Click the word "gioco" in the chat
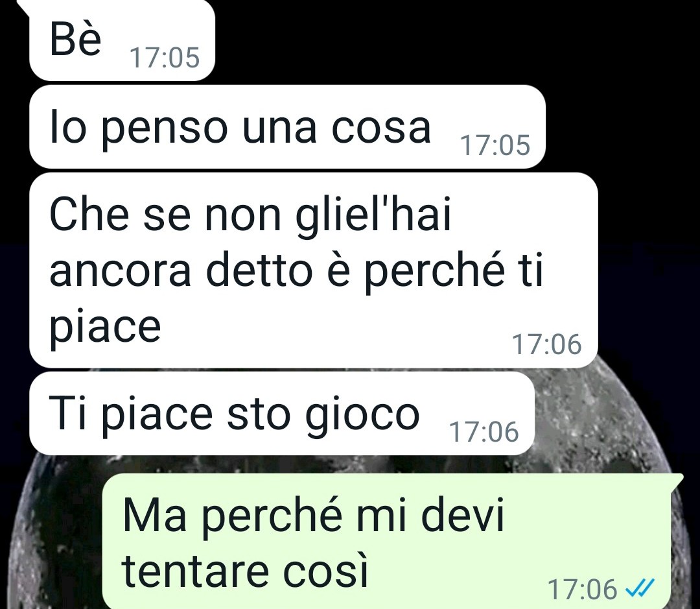Screen dimensions: 700x609 point(362,415)
